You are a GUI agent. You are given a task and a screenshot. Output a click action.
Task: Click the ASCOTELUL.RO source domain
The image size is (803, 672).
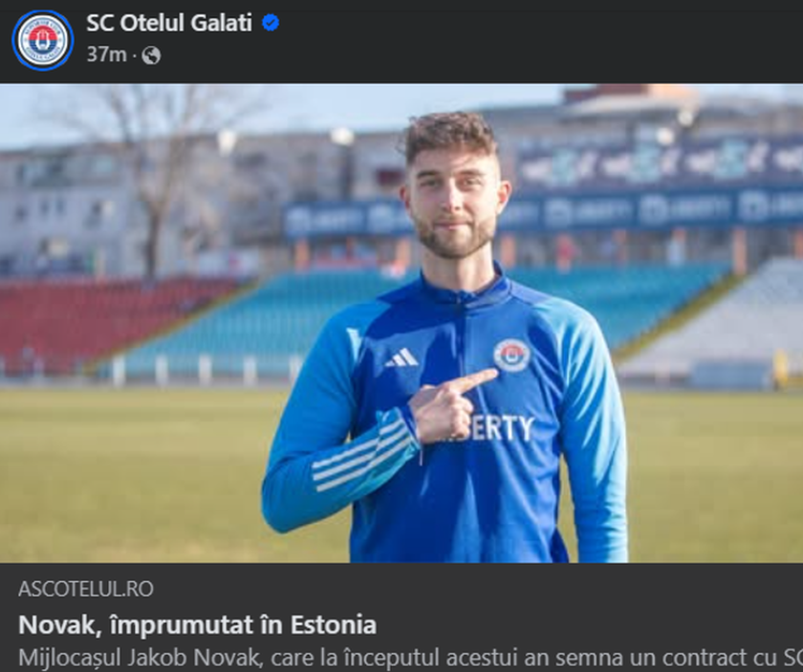[x=86, y=589]
